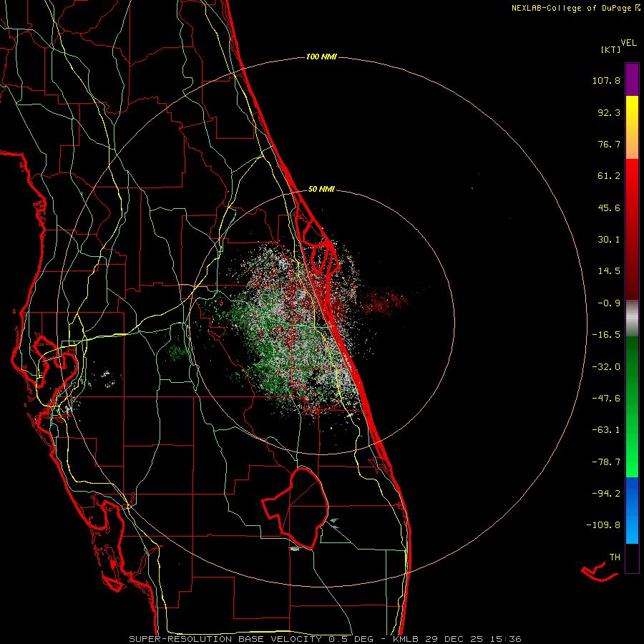Click the 107.8 velocity scale value
This screenshot has width=644, height=644.
coord(606,80)
